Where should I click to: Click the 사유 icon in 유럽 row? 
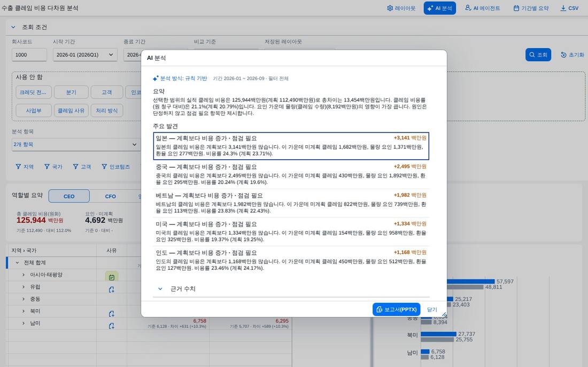pos(111,290)
